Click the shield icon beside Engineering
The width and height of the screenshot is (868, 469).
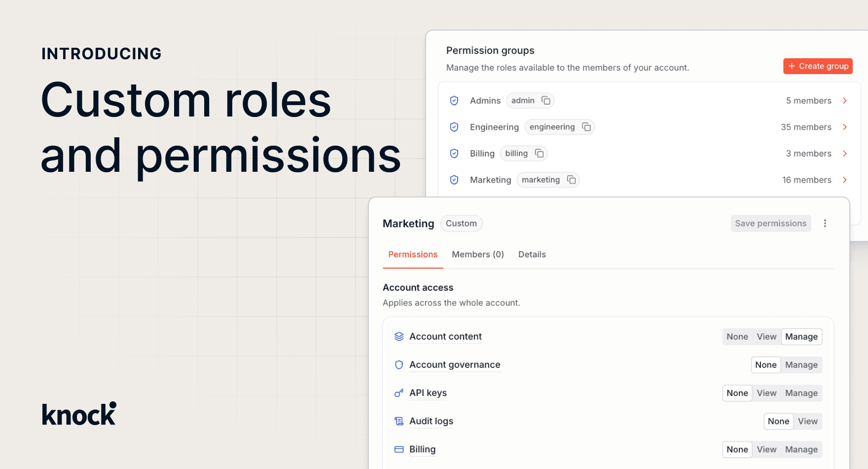pos(454,127)
